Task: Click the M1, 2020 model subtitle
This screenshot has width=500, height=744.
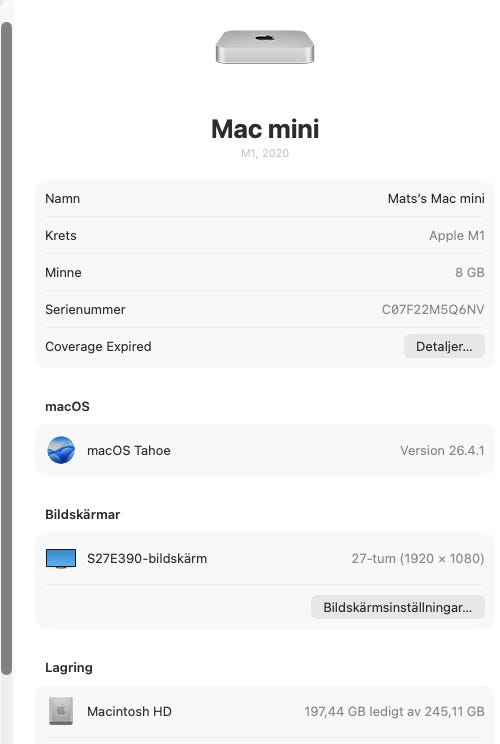Action: pos(265,153)
